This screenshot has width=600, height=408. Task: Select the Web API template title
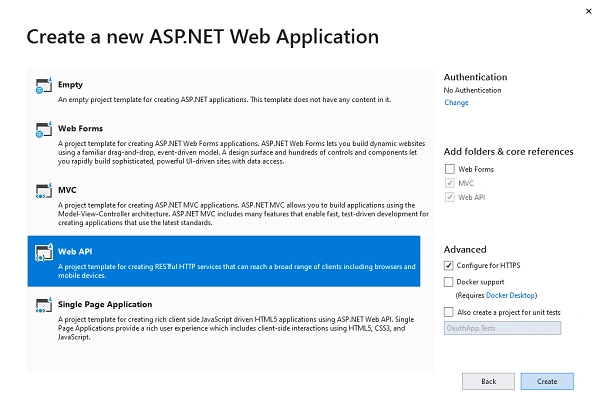(x=75, y=251)
